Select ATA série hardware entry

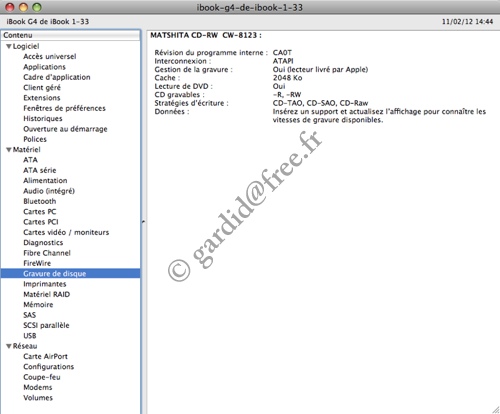click(x=40, y=170)
